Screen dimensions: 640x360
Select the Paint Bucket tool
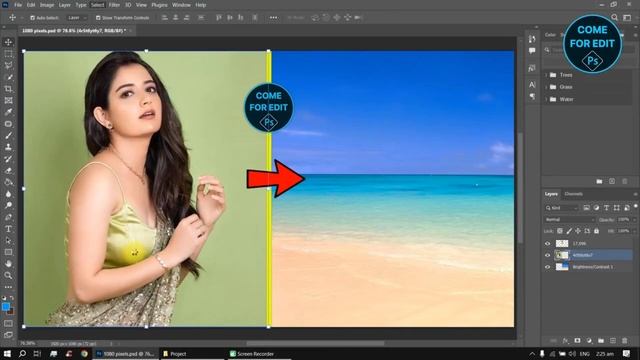tap(8, 182)
